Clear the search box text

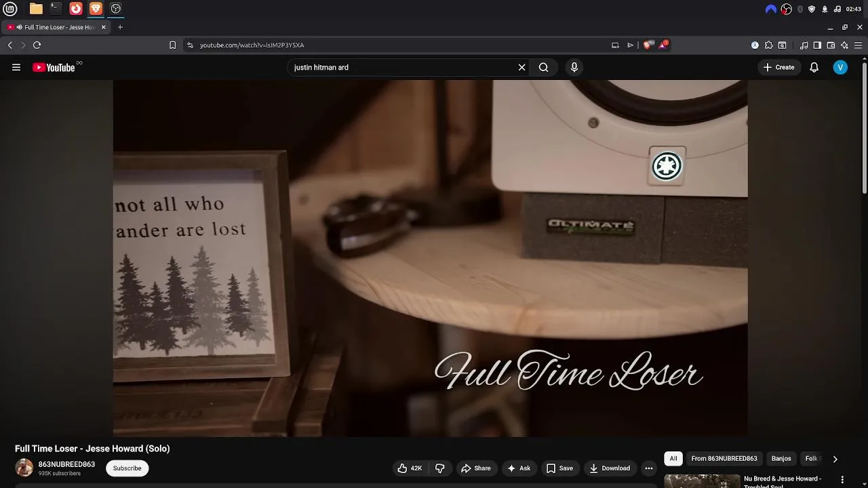click(521, 67)
